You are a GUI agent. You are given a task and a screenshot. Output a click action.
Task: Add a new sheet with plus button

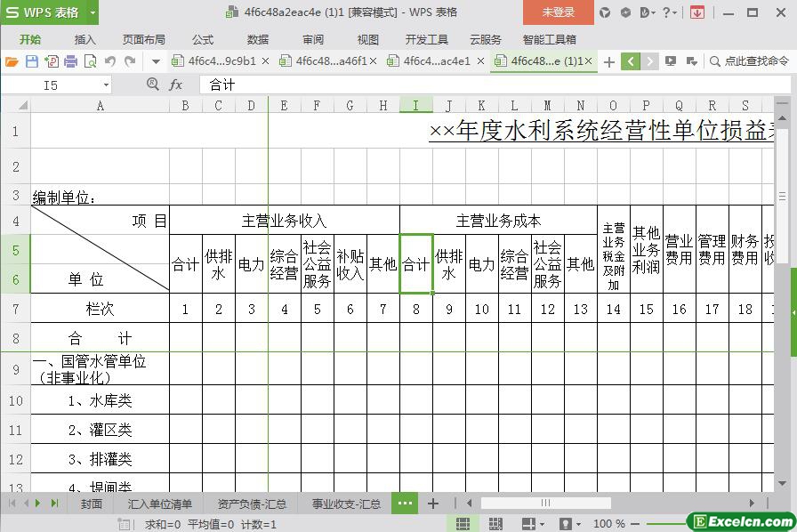point(433,504)
